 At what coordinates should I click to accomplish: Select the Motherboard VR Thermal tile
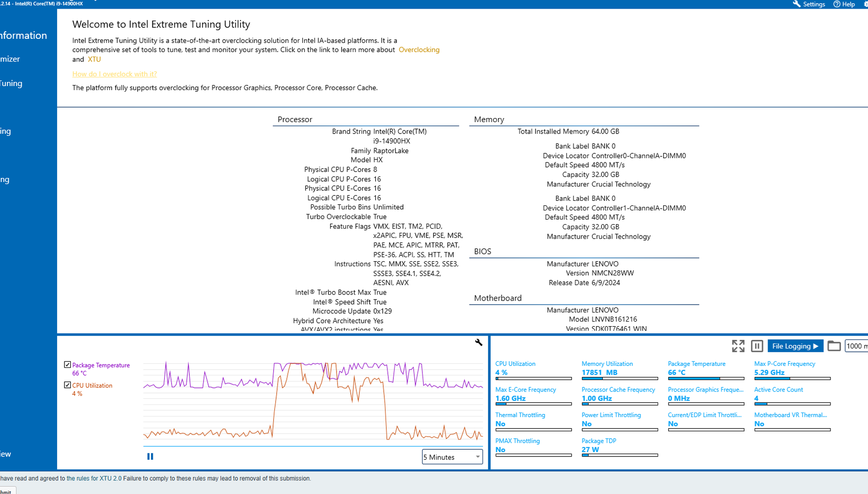click(792, 422)
